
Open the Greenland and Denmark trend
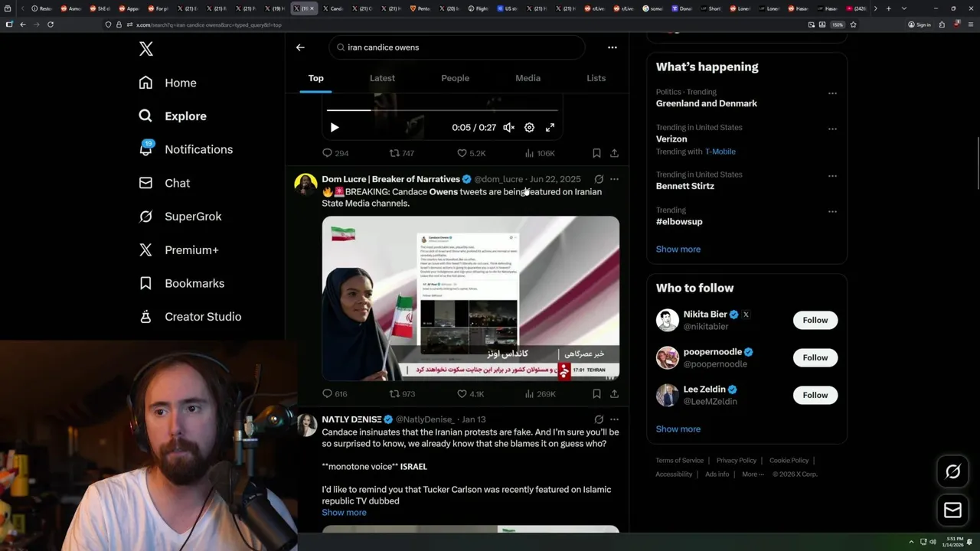pos(706,103)
